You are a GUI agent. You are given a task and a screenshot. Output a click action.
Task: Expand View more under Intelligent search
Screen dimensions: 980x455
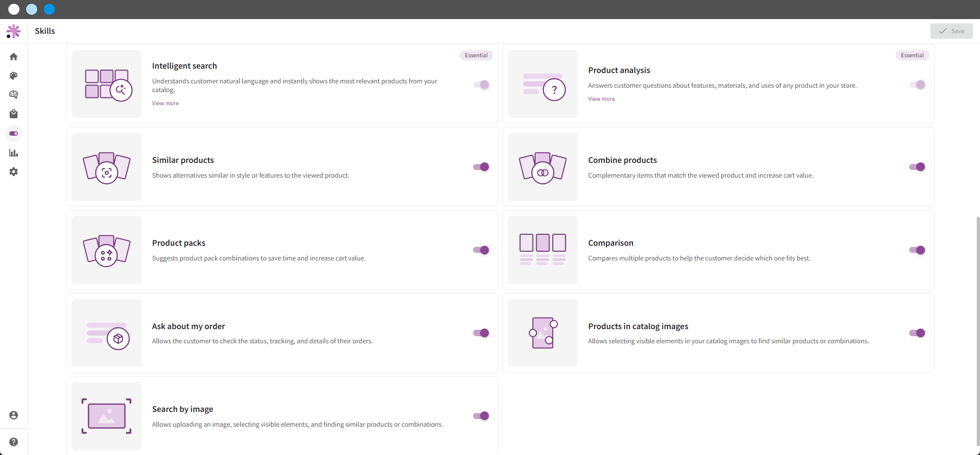[166, 103]
